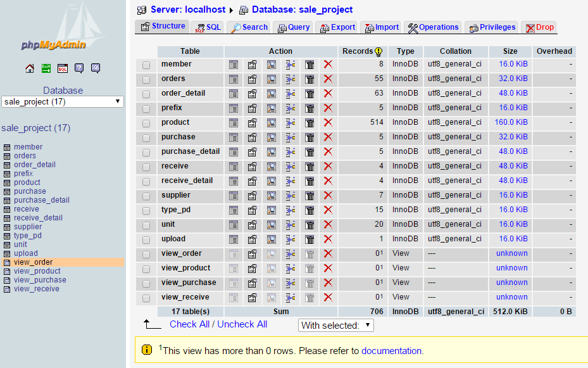Open the SQL query window icon
588x368 pixels.
[63, 68]
